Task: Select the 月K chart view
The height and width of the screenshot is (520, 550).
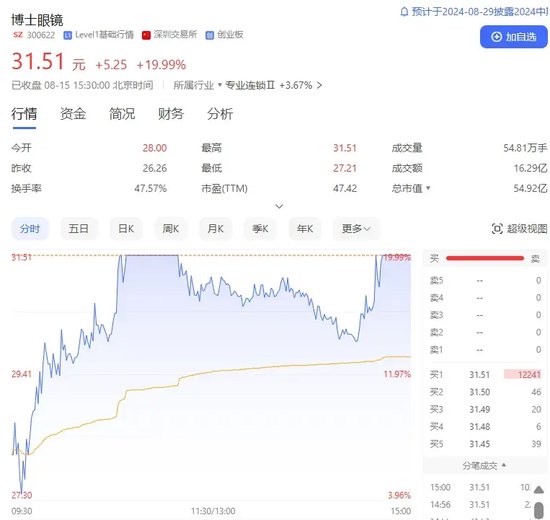Action: coord(215,229)
